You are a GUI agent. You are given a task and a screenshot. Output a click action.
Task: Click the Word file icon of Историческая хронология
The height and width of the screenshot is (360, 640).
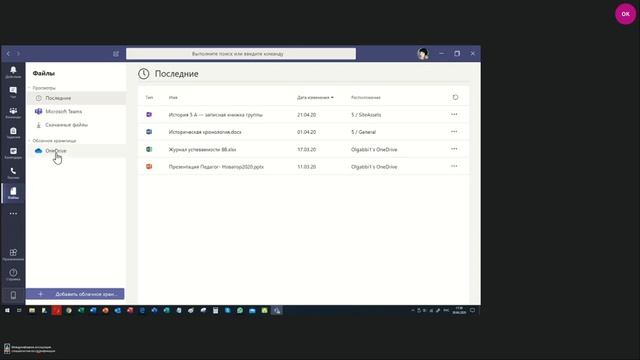pyautogui.click(x=149, y=132)
